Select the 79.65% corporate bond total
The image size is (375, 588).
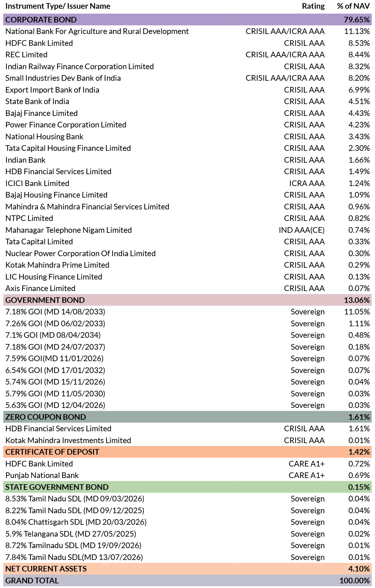(x=357, y=20)
